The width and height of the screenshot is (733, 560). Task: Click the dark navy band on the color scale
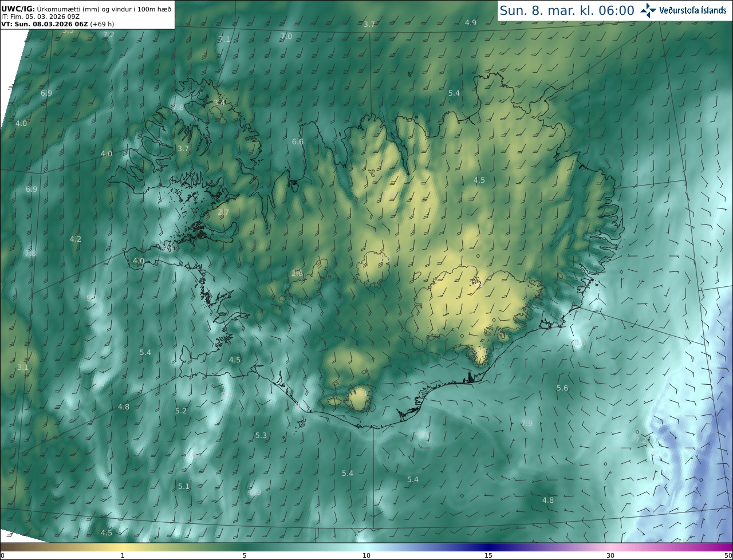488,547
